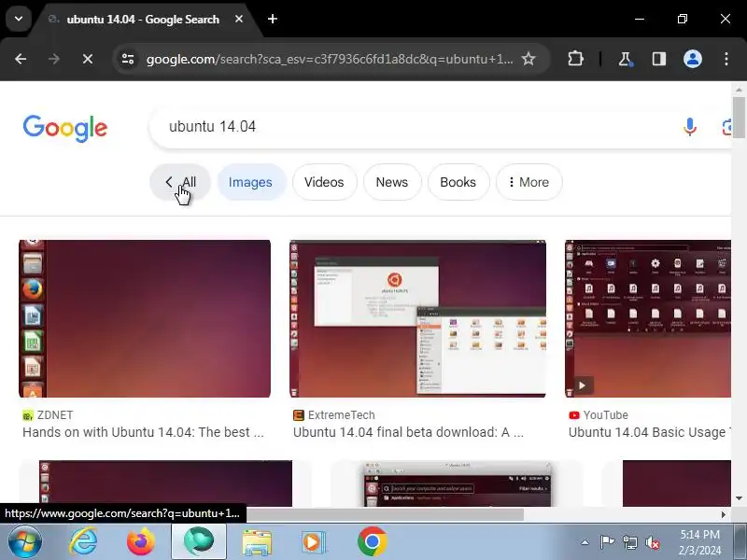Open the Windows Start menu

coord(25,542)
